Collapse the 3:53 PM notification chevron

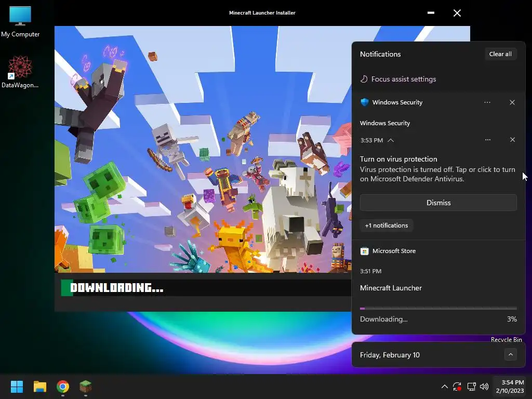pyautogui.click(x=391, y=140)
